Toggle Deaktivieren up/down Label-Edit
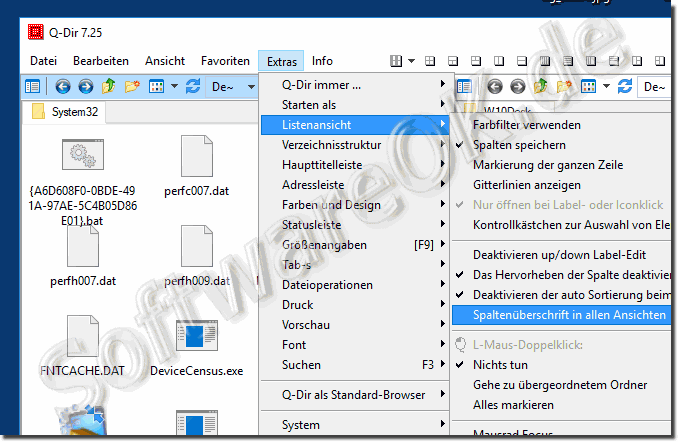 pos(561,255)
